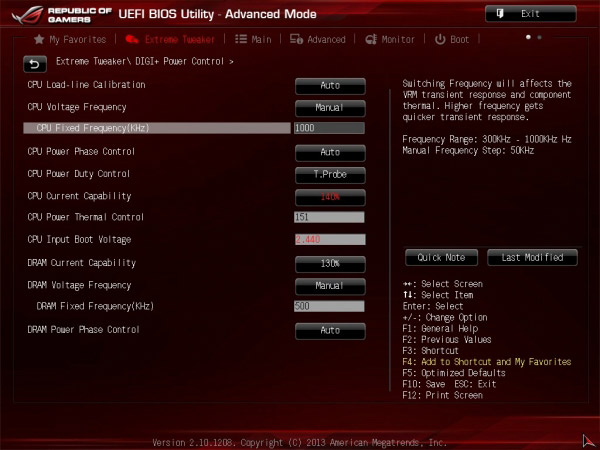Select the DRAM Voltage Frequency label

[x=79, y=285]
